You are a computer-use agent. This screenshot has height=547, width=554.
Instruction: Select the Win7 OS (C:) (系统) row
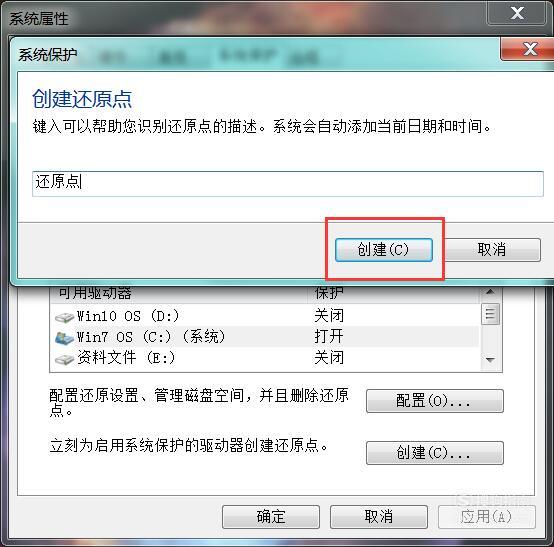[265, 336]
